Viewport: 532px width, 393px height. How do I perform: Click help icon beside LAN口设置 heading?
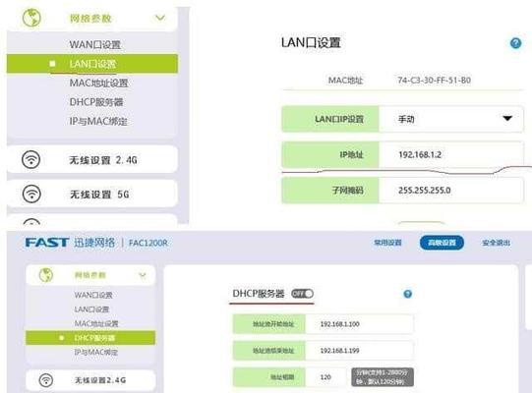tap(515, 43)
